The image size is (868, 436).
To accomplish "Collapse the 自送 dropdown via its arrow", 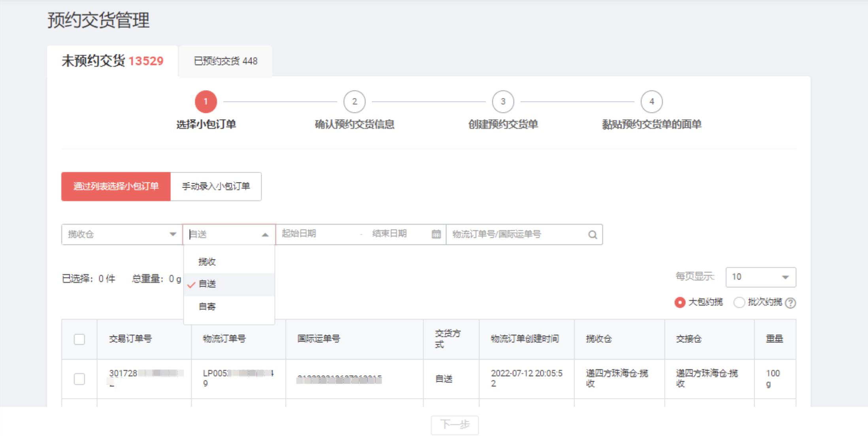I will (265, 234).
